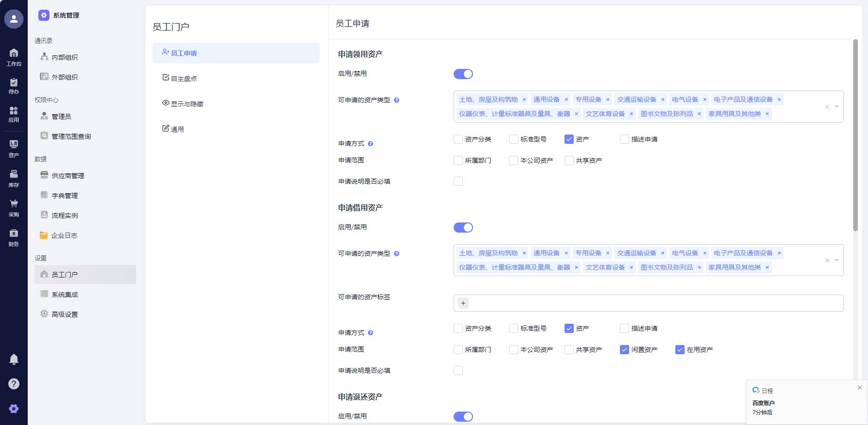Clear all 借用 asset types
The image size is (868, 425).
click(827, 260)
